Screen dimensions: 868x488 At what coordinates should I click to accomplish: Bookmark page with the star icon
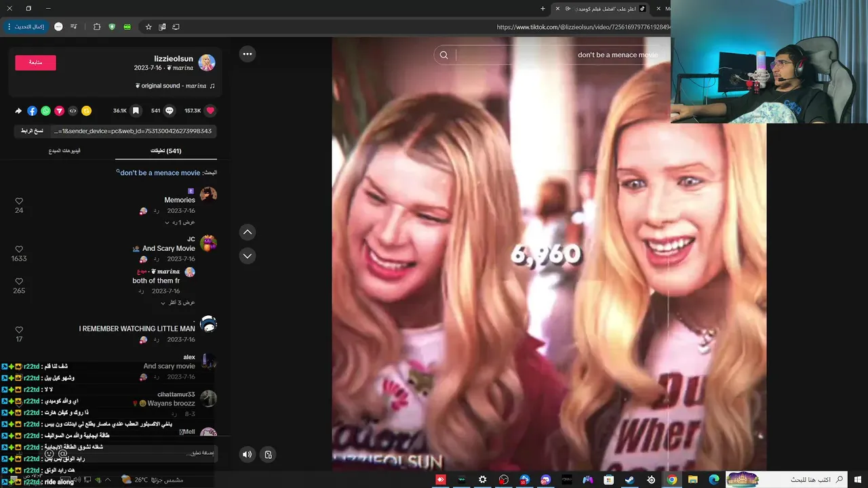(149, 27)
